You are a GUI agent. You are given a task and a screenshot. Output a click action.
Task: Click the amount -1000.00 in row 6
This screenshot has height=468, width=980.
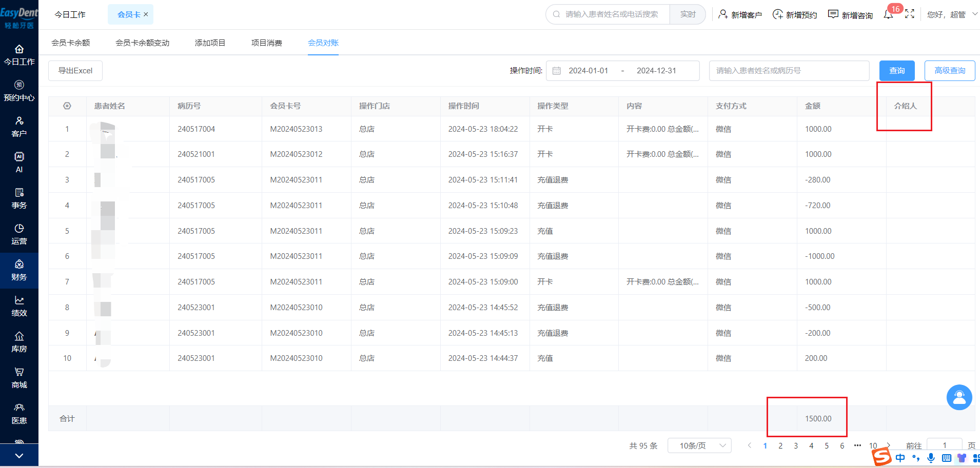click(x=820, y=256)
